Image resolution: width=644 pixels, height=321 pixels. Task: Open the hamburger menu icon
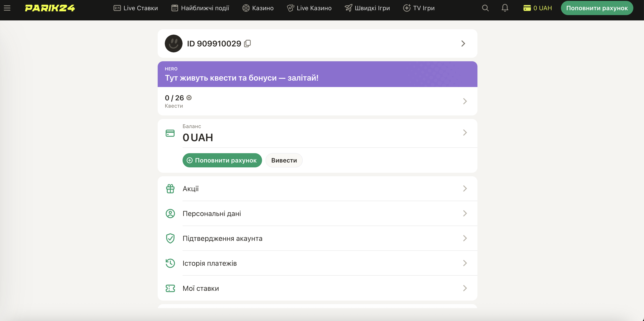click(7, 8)
